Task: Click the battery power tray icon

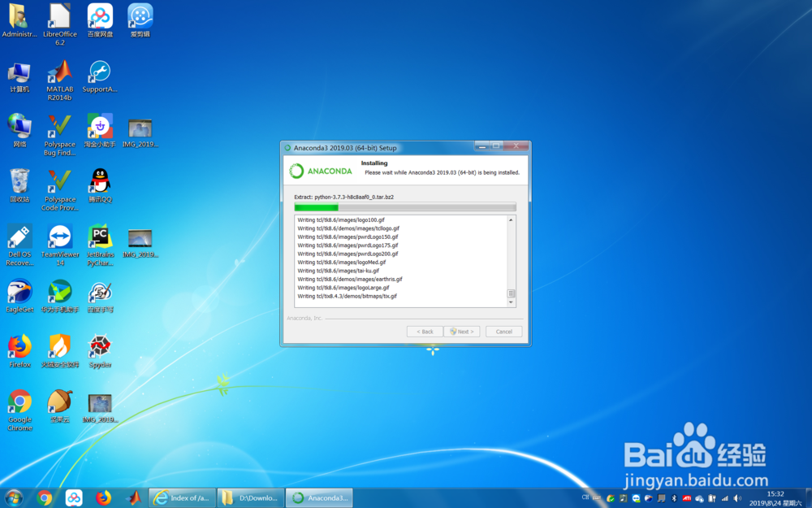Action: (x=712, y=498)
